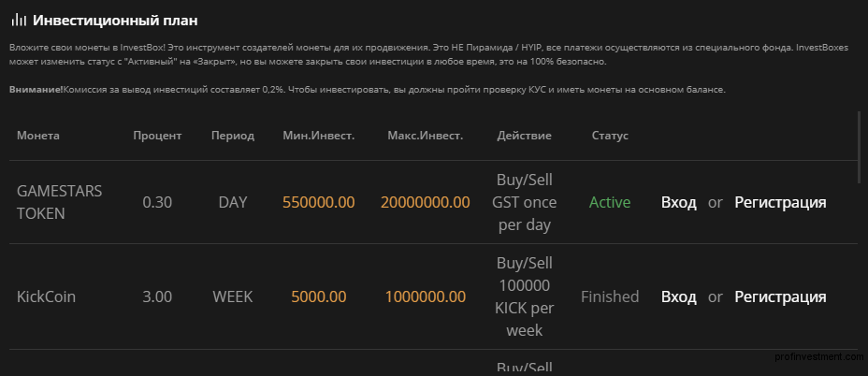This screenshot has height=376, width=868.
Task: Click the Active status label
Action: pos(610,202)
